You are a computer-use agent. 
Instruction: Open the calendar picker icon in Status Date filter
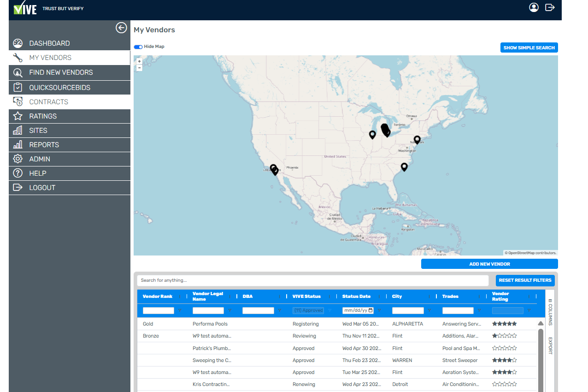pos(370,310)
